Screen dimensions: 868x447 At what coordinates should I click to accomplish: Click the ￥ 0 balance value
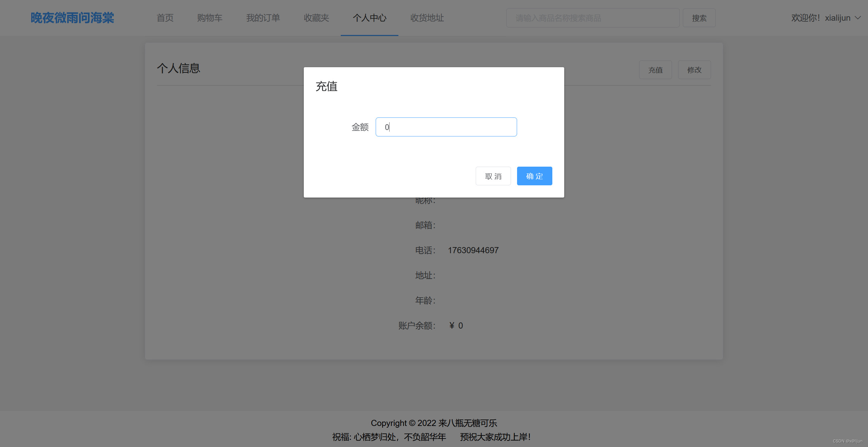(456, 325)
